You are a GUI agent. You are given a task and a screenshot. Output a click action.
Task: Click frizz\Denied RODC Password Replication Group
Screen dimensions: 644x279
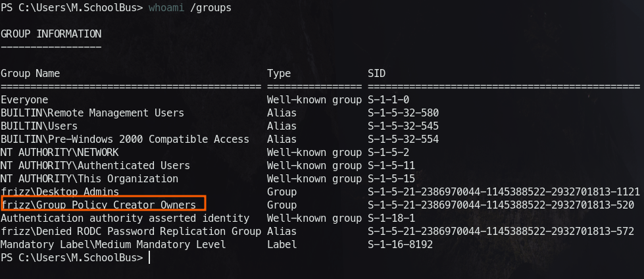tap(132, 231)
